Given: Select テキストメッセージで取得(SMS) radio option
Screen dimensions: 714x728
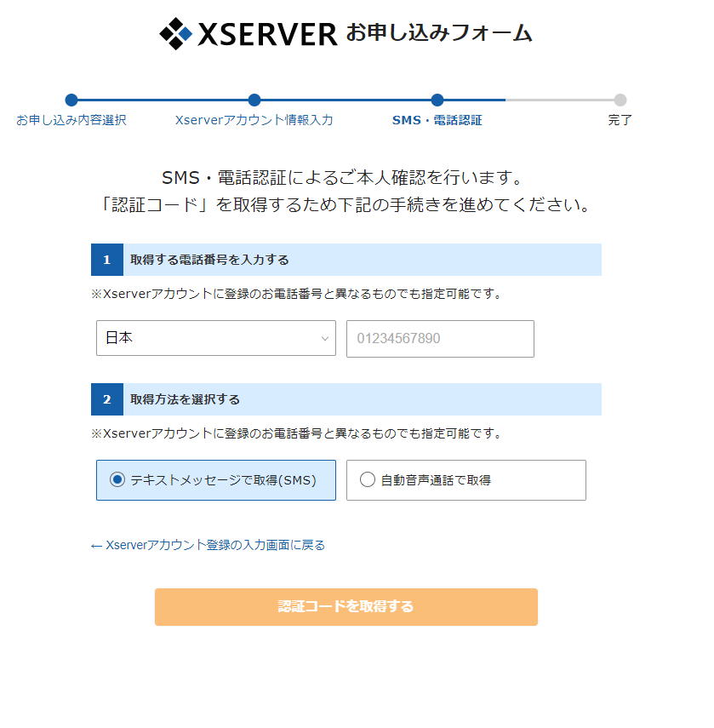Looking at the screenshot, I should [x=215, y=480].
